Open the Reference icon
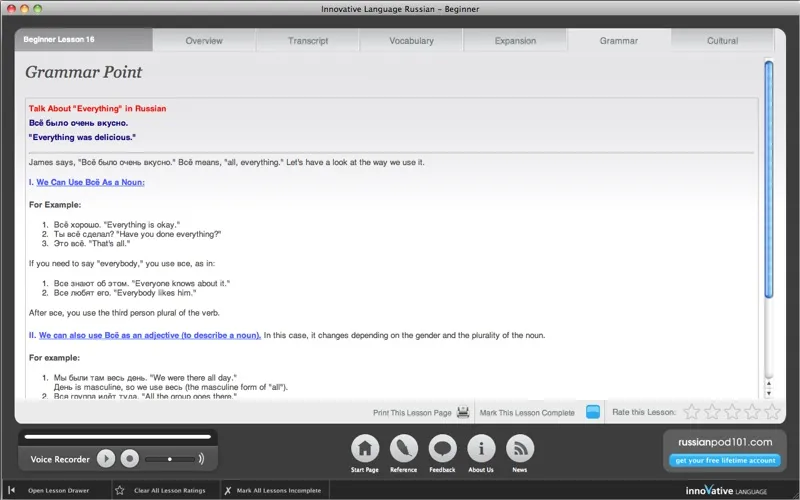800x500 pixels. pyautogui.click(x=404, y=448)
